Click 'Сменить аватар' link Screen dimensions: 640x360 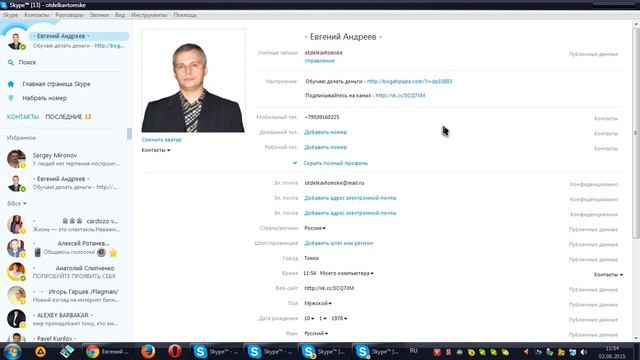click(x=162, y=140)
